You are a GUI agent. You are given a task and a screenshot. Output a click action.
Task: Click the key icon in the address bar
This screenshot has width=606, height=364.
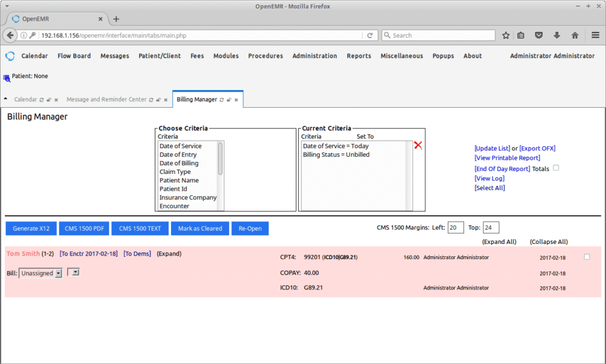pyautogui.click(x=33, y=35)
